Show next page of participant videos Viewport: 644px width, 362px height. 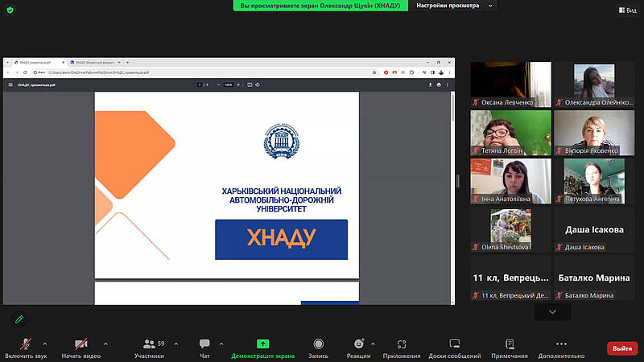552,312
